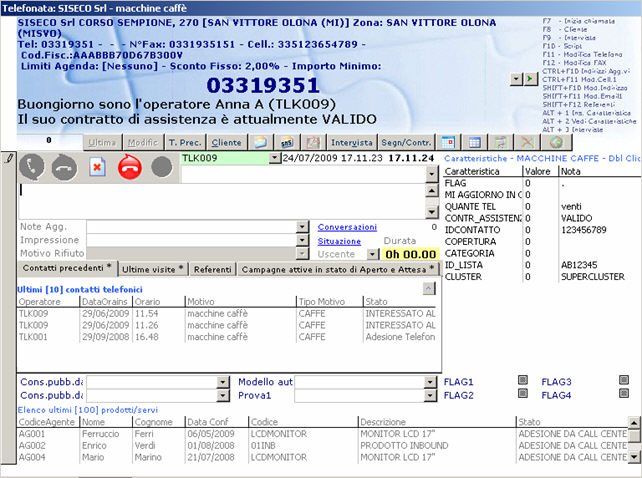The image size is (642, 478).
Task: Click the green play arrow near shortcuts
Action: click(x=530, y=78)
